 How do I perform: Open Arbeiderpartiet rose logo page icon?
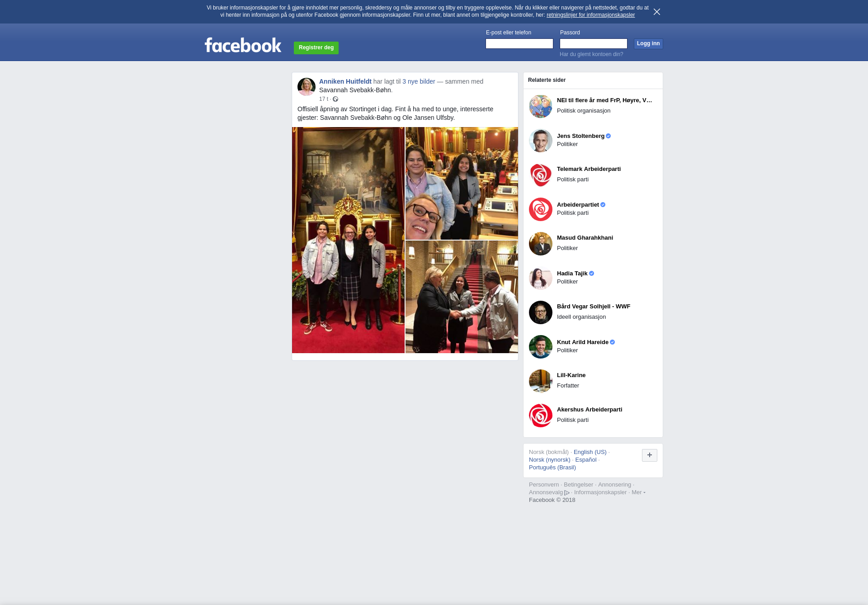click(x=540, y=209)
